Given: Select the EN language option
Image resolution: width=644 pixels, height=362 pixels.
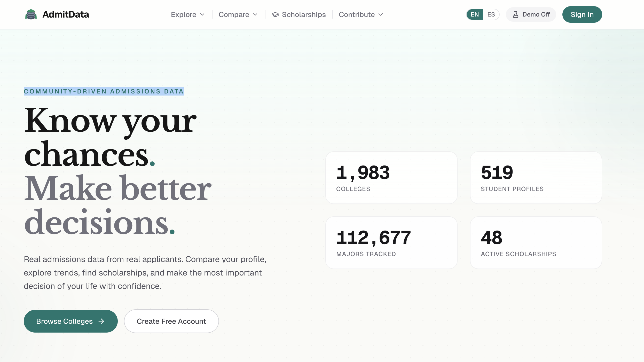Looking at the screenshot, I should pyautogui.click(x=475, y=14).
